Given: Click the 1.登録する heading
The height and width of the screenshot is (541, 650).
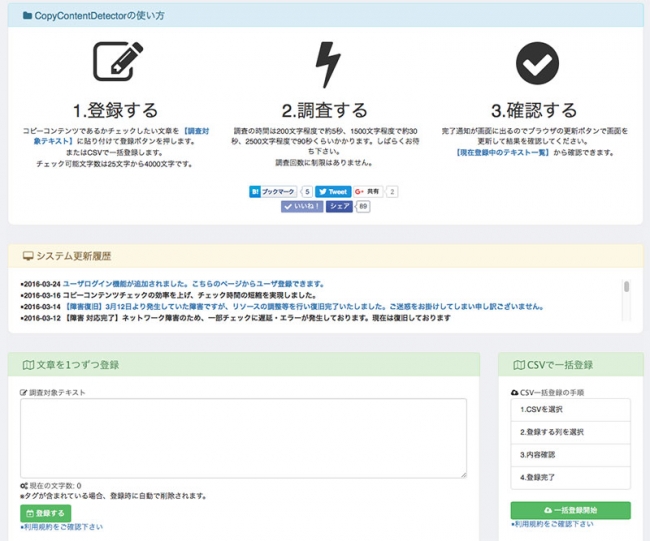Looking at the screenshot, I should (x=116, y=110).
